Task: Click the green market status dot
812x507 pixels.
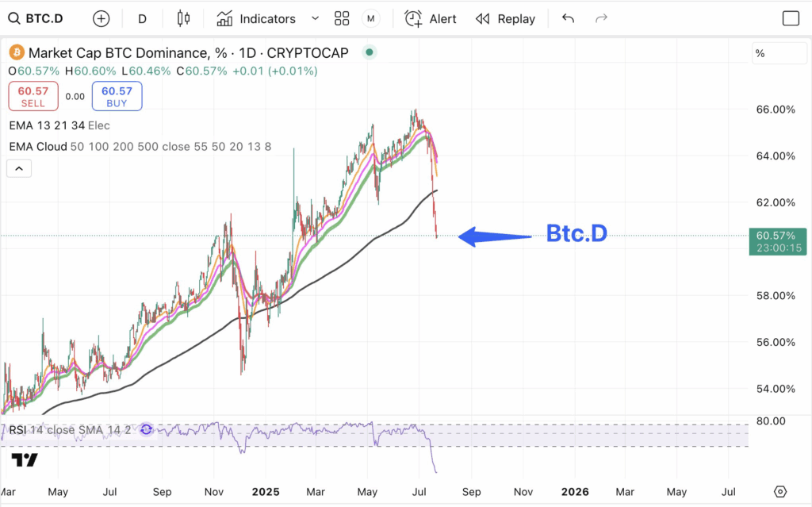Action: click(370, 52)
